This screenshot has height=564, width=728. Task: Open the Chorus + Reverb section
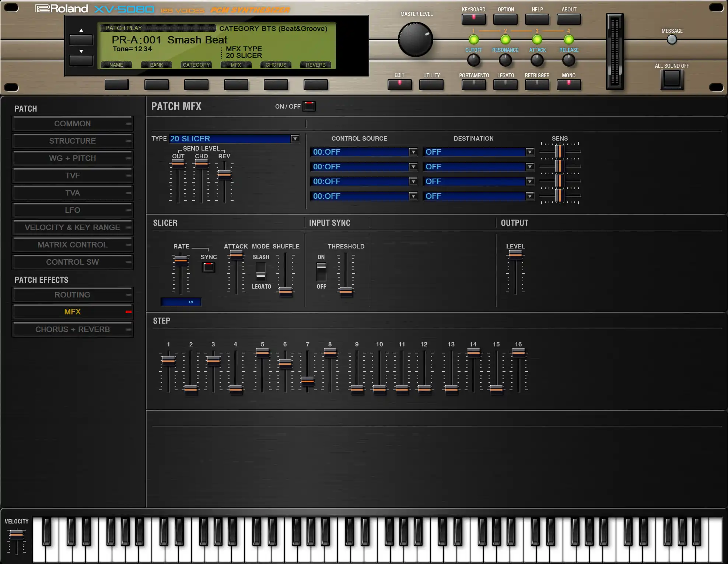click(x=73, y=329)
